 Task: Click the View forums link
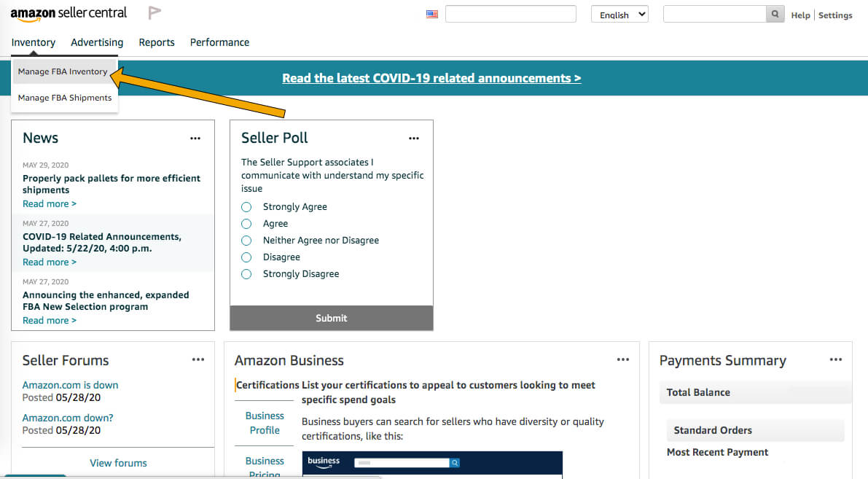tap(118, 462)
